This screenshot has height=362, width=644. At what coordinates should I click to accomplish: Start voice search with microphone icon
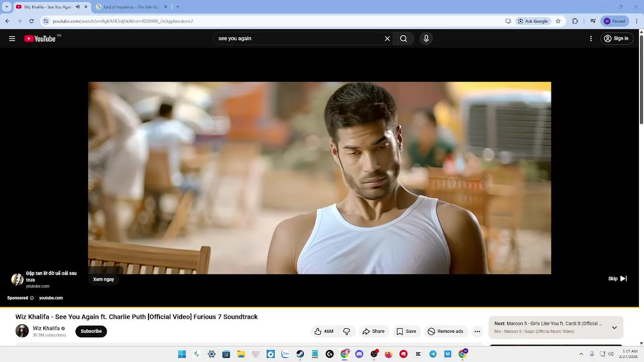(x=426, y=39)
